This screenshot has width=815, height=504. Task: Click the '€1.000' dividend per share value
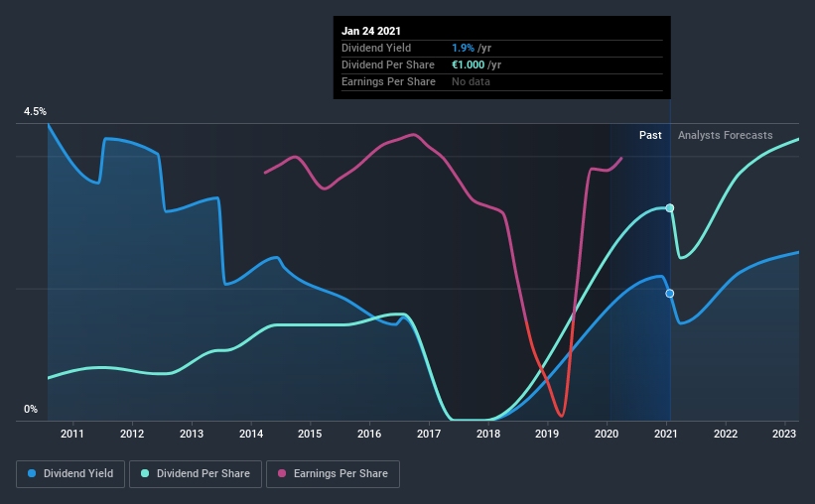468,64
